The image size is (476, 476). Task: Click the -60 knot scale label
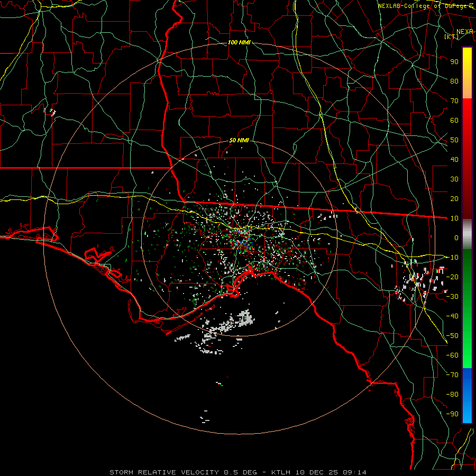click(x=452, y=355)
